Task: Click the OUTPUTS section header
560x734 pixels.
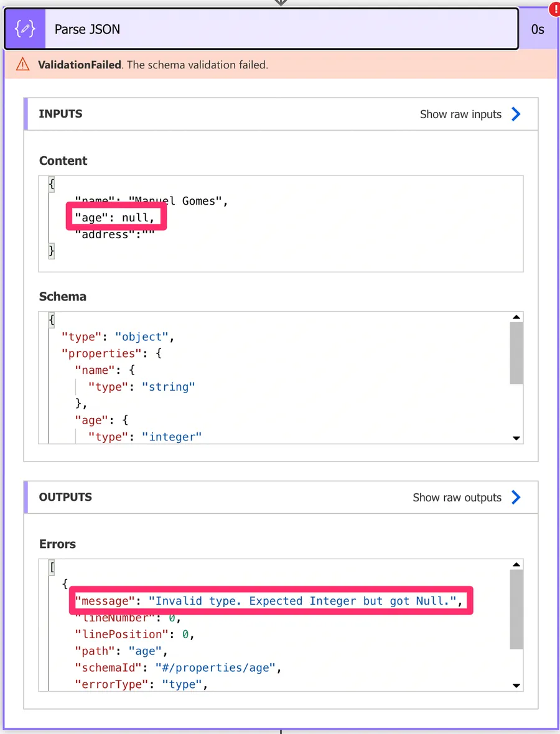Action: tap(65, 497)
